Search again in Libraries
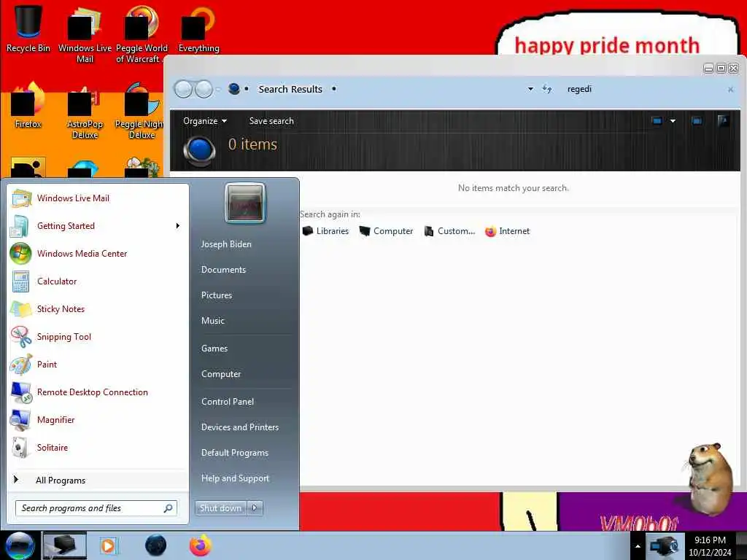The height and width of the screenshot is (560, 747). 326,231
